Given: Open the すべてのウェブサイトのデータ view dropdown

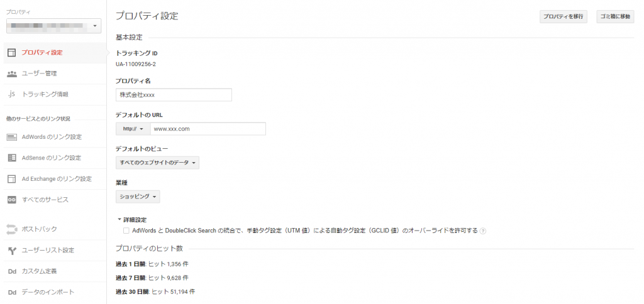Looking at the screenshot, I should pyautogui.click(x=157, y=163).
